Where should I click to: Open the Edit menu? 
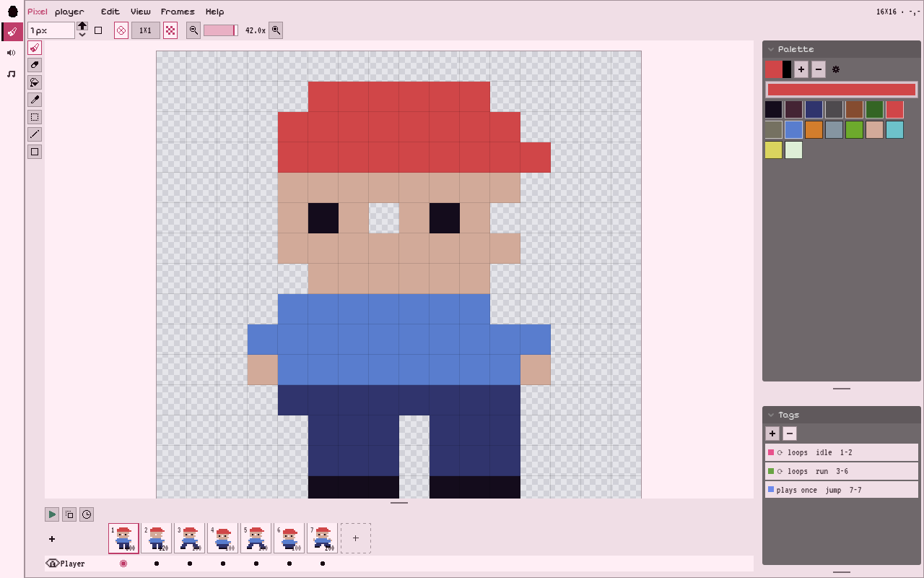tap(110, 12)
